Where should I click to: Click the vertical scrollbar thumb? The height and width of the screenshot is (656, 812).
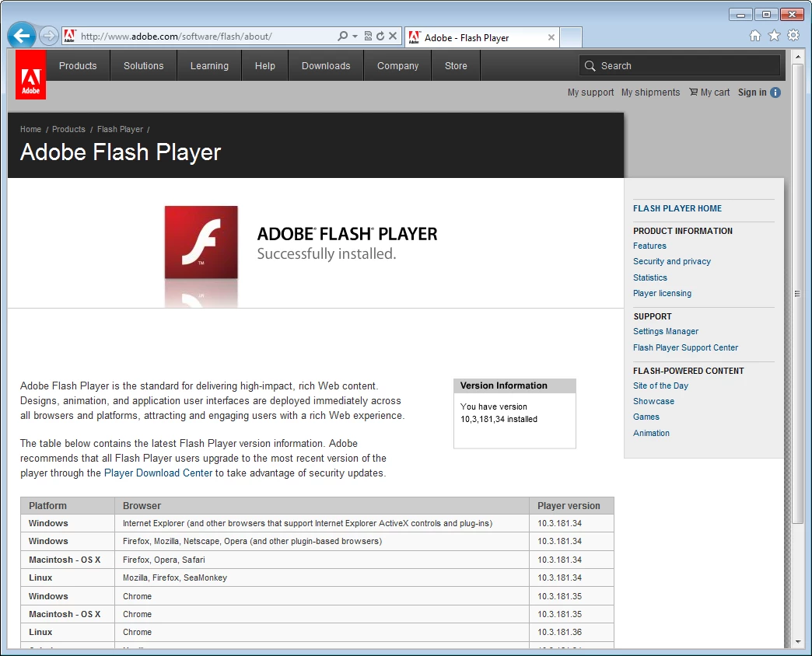tap(797, 294)
